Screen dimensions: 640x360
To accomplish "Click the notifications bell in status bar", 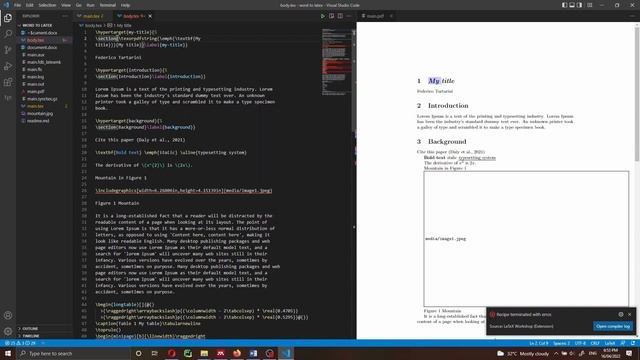I will point(632,343).
